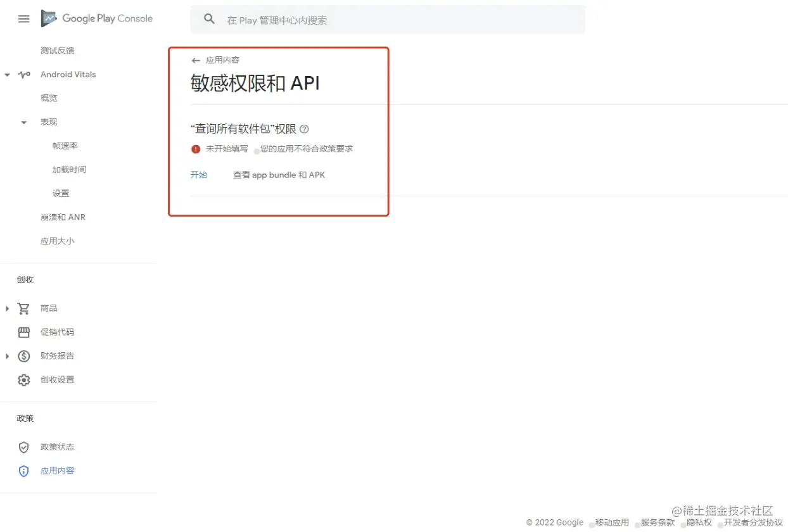This screenshot has height=532, width=788.
Task: Click the 开始 link to declare permission
Action: tap(199, 175)
